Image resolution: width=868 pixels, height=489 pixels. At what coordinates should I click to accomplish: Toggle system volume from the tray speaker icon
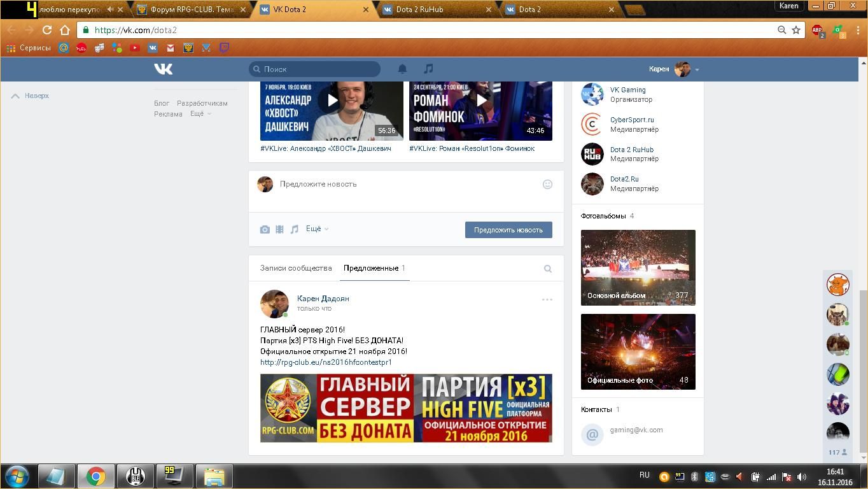[x=802, y=476]
